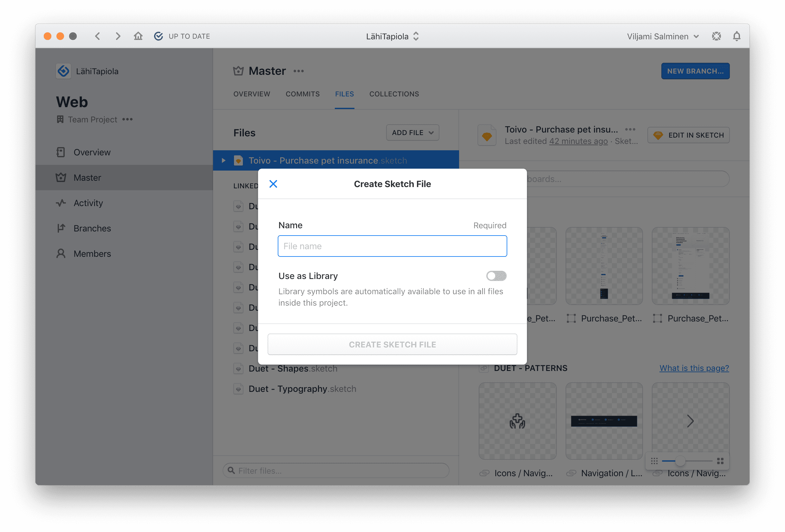Open the hands-with-cross Icons / Navig... symbol thumbnail
The height and width of the screenshot is (532, 785).
click(x=517, y=421)
